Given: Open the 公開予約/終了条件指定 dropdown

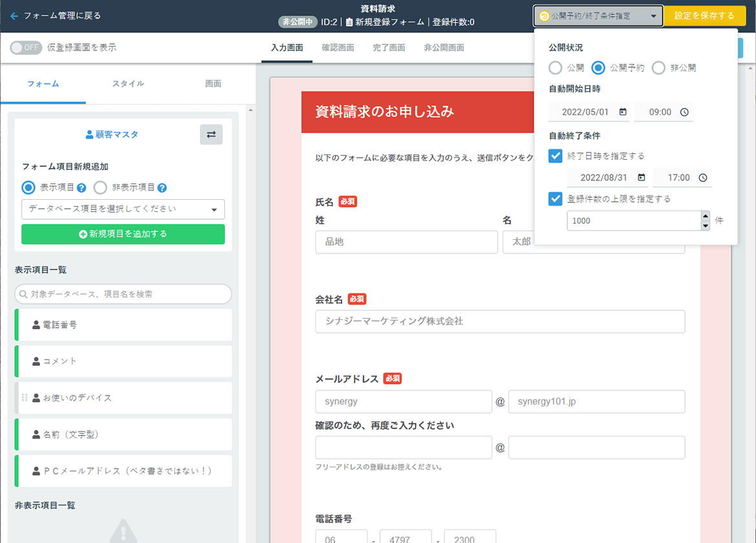Looking at the screenshot, I should (x=598, y=16).
